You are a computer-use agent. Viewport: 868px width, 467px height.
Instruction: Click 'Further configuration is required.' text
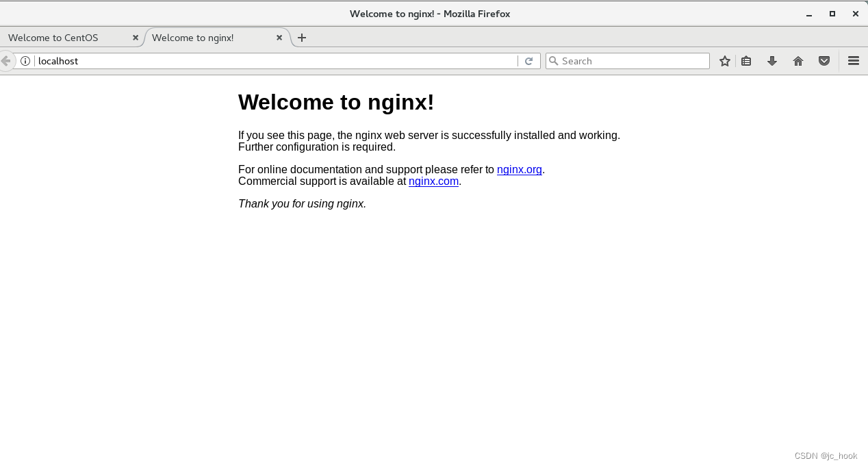click(x=317, y=147)
